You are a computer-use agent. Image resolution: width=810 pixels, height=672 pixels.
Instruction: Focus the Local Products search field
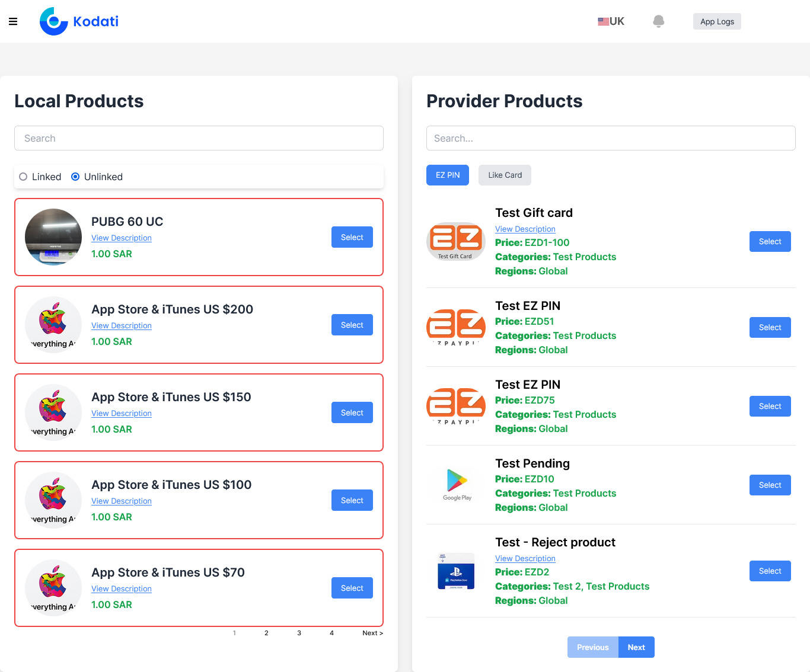point(199,138)
